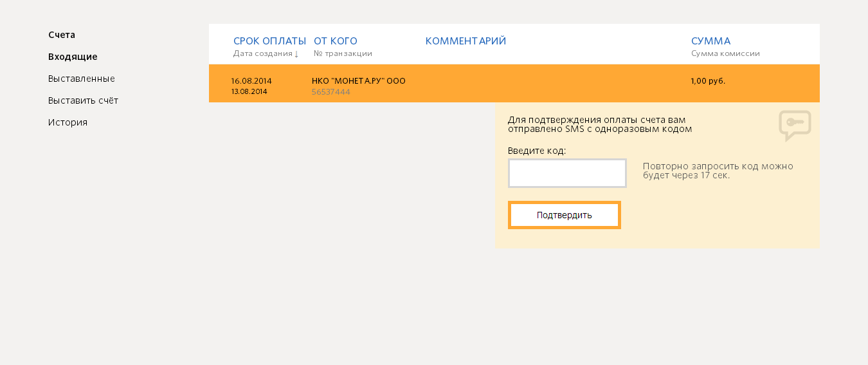
Task: Open the Счета section in sidebar
Action: pyautogui.click(x=62, y=35)
